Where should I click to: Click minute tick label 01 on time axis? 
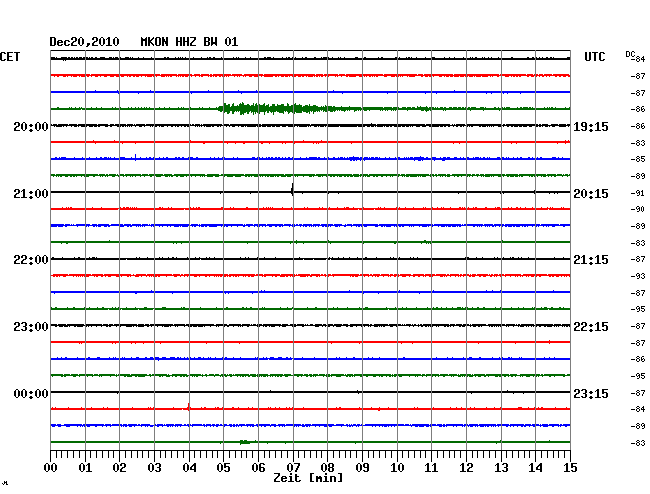tap(85, 468)
